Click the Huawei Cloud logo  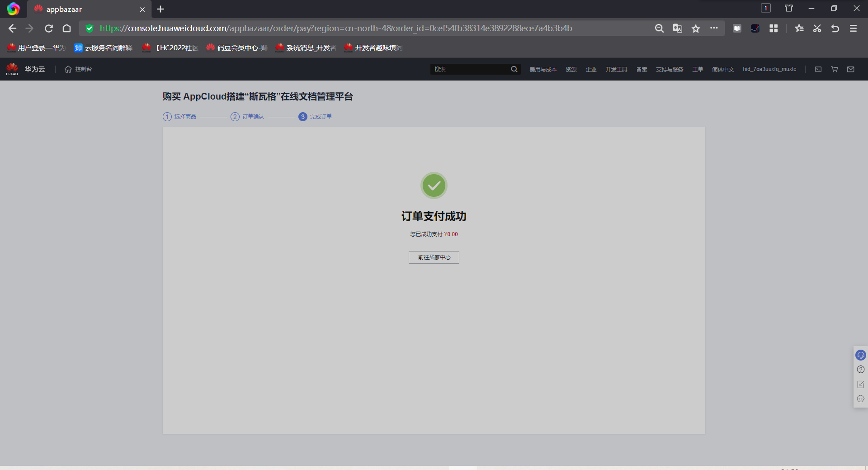coord(12,69)
